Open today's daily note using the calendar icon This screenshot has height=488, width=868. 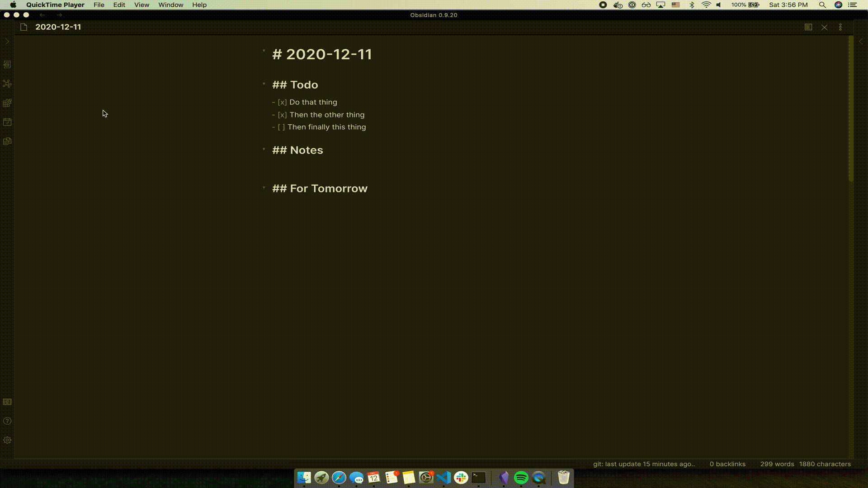[7, 122]
